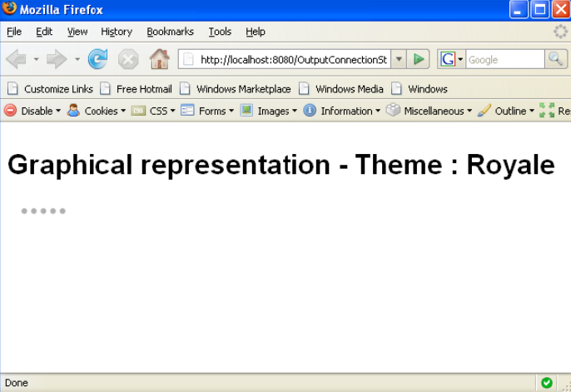
Task: Open the Free Hotmail bookmark
Action: 136,89
